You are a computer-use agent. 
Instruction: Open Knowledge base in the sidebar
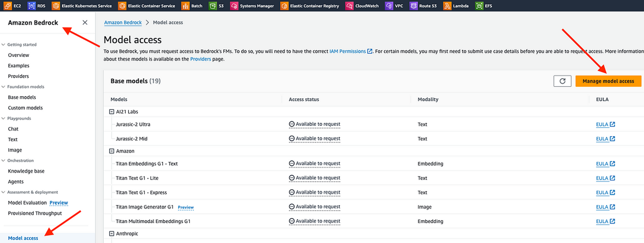[26, 171]
